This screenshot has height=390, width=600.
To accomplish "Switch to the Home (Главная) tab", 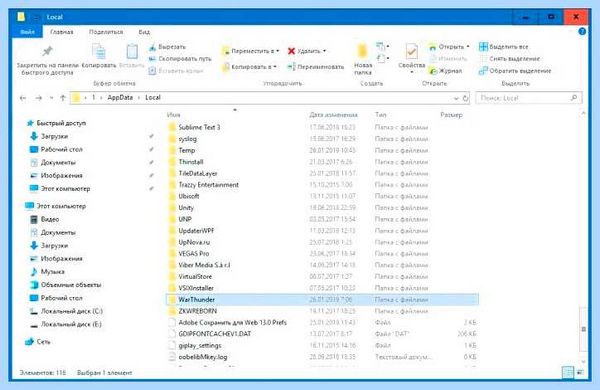I will pos(62,32).
